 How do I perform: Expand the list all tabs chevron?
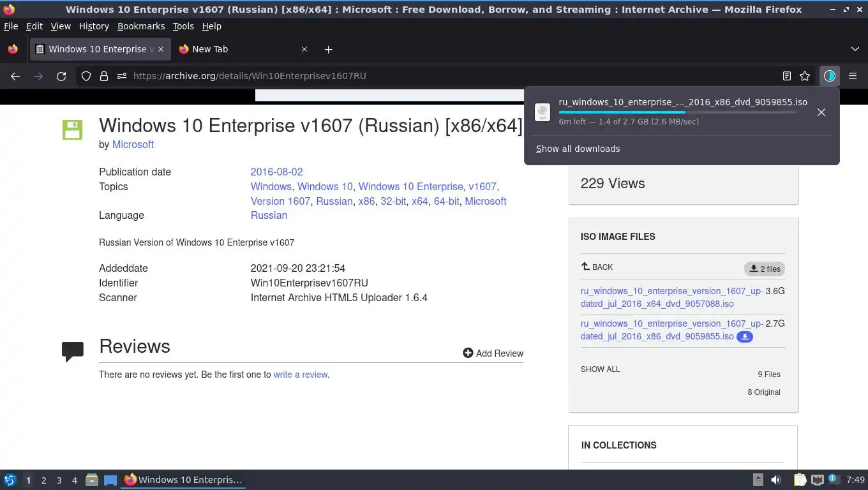pos(855,49)
